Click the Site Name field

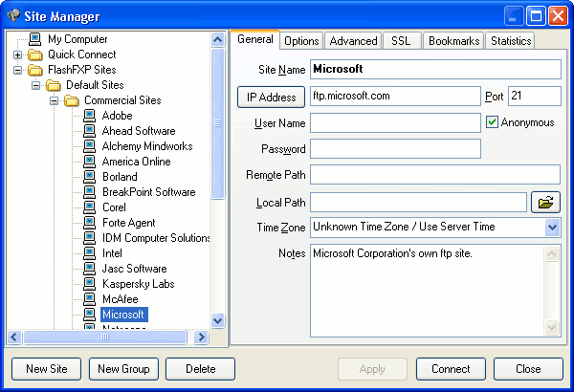[435, 69]
